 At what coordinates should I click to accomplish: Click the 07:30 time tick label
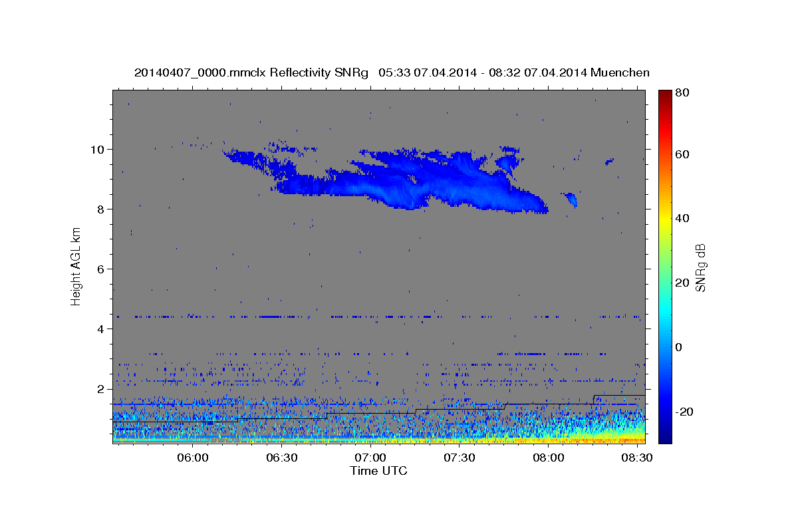[459, 458]
